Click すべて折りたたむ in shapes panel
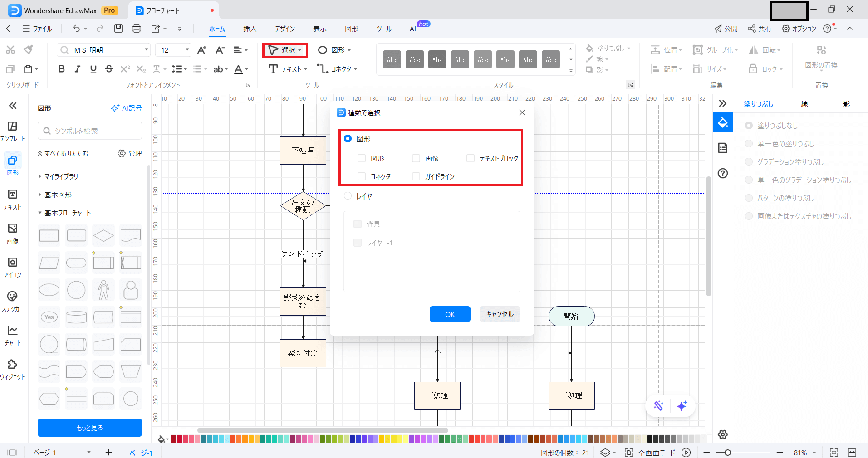868x458 pixels. 63,153
